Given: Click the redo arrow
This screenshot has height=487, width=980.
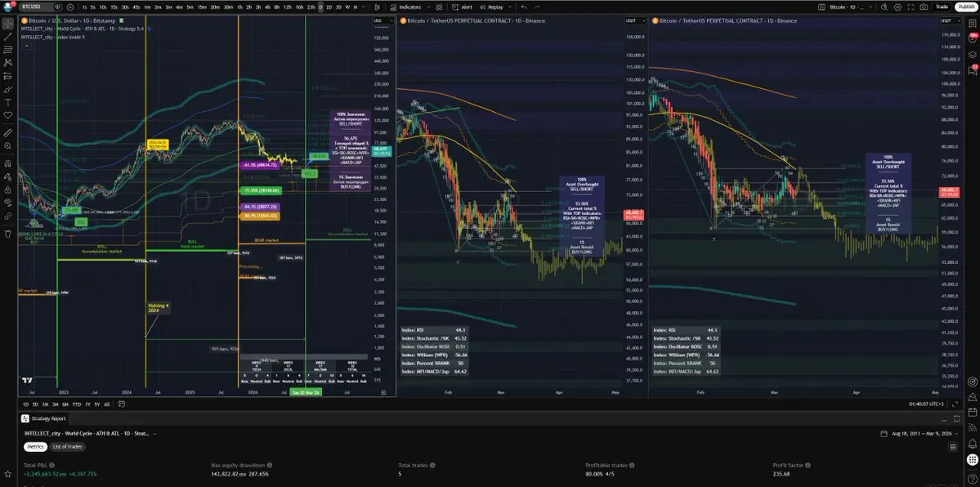Looking at the screenshot, I should click(x=537, y=7).
